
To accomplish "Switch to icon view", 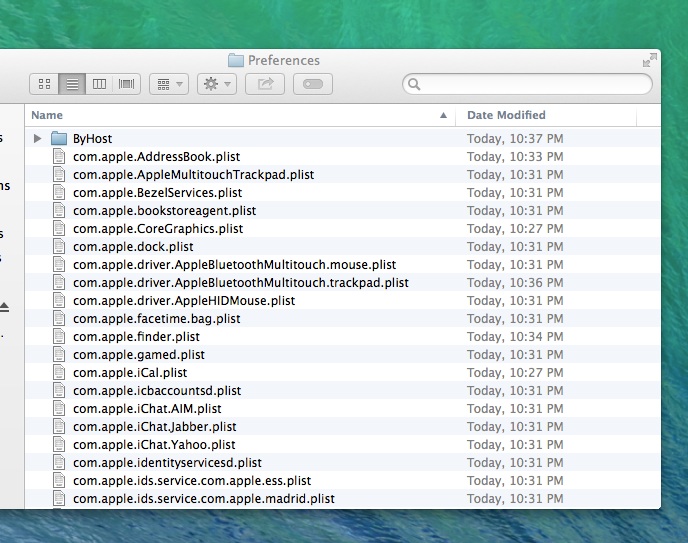I will pyautogui.click(x=44, y=84).
